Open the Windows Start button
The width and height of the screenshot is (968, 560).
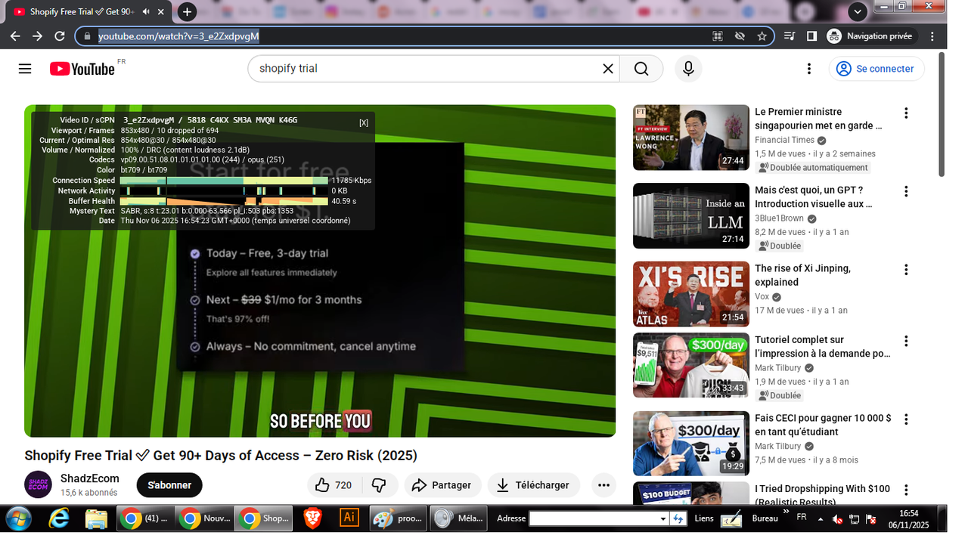(18, 518)
